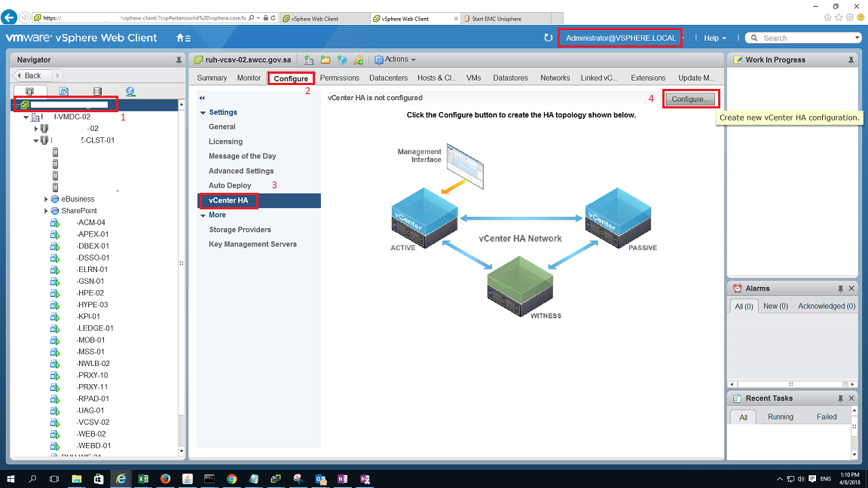The height and width of the screenshot is (488, 868).
Task: Click the Assign Permission key icon
Action: click(359, 59)
